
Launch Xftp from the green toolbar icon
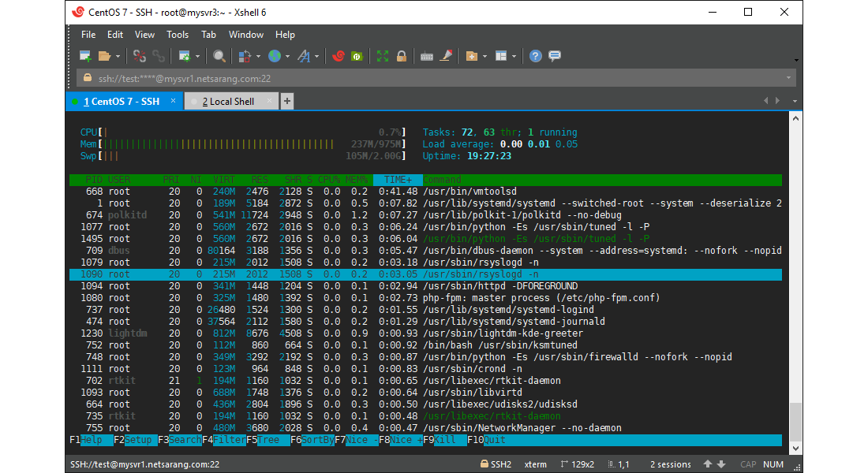[357, 56]
